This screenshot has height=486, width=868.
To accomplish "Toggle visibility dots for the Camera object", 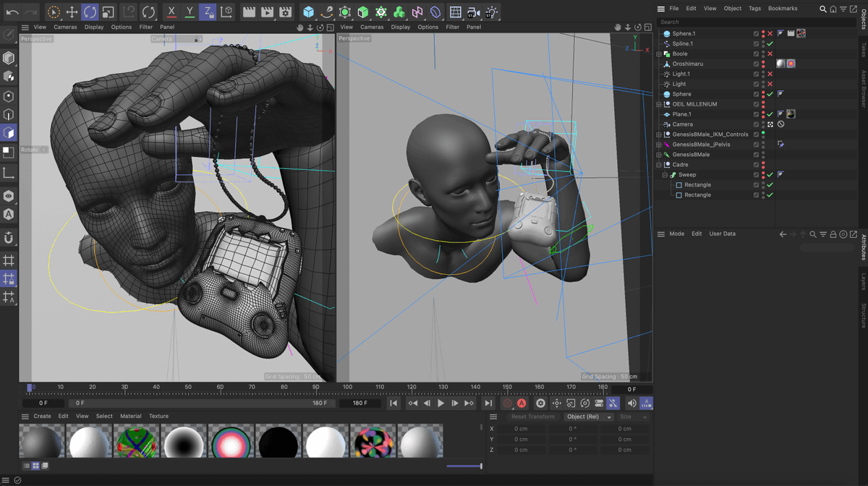I will point(763,124).
